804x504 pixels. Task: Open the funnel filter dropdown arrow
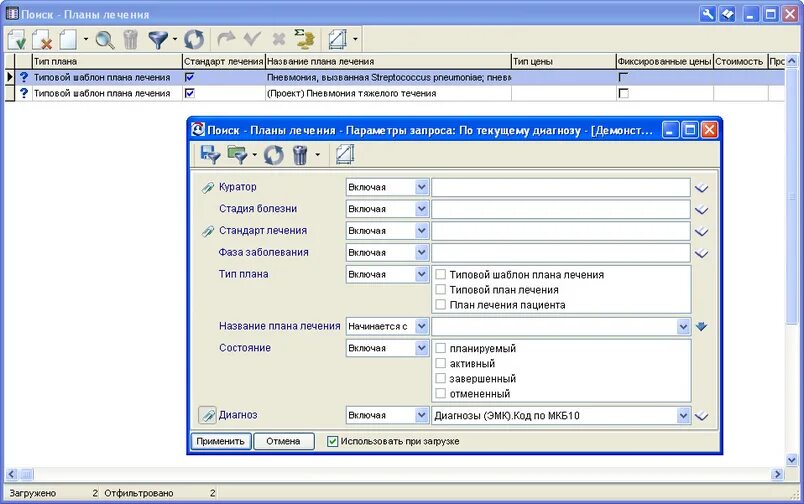click(175, 39)
